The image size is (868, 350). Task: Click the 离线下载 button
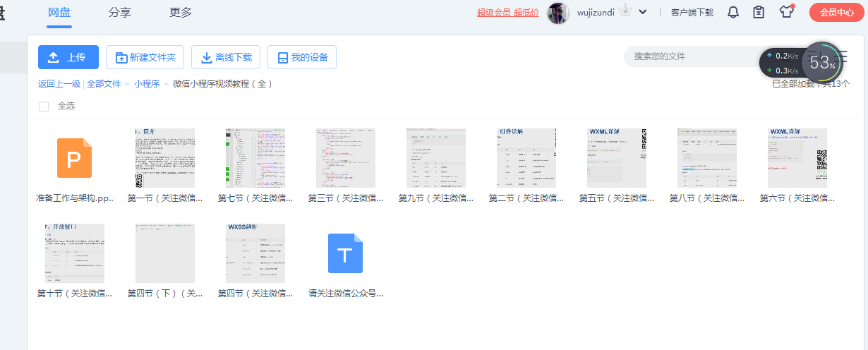click(x=226, y=57)
